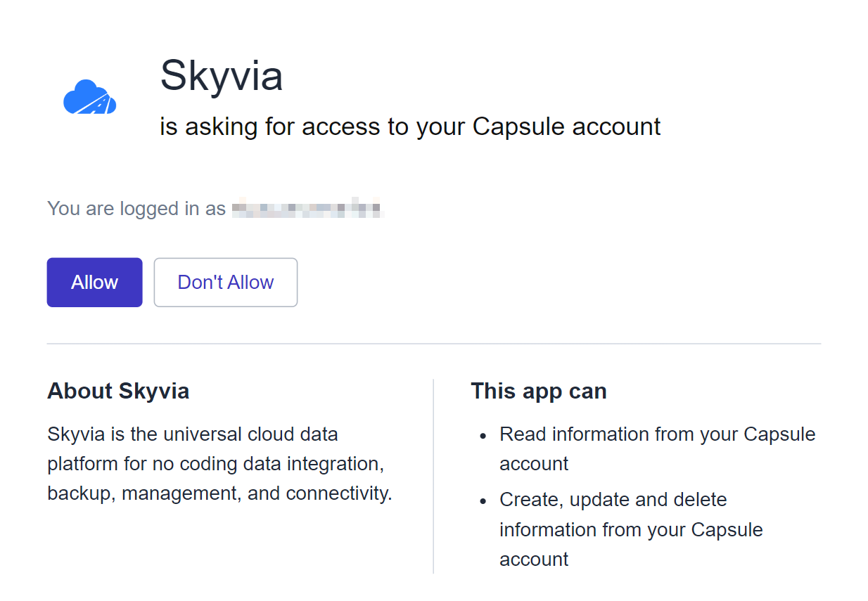Screen dimensions: 868x601
Task: Click the 'This app can' heading
Action: click(x=539, y=391)
